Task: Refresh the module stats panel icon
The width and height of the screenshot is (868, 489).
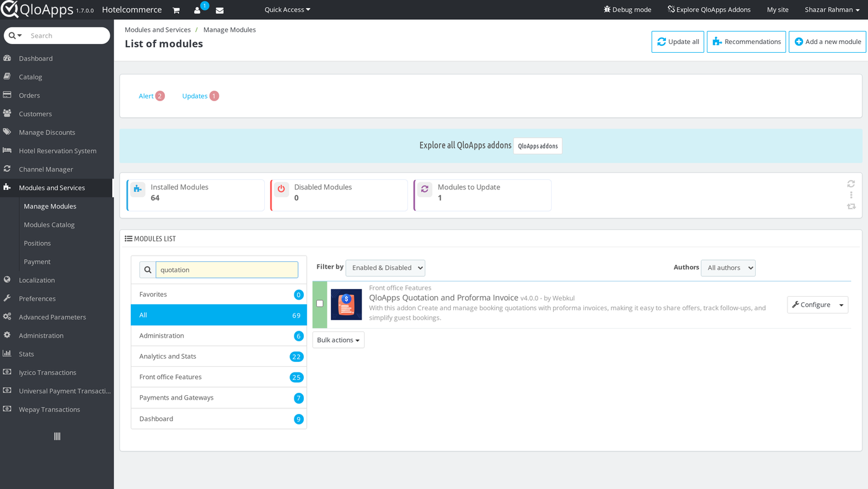Action: click(x=851, y=184)
